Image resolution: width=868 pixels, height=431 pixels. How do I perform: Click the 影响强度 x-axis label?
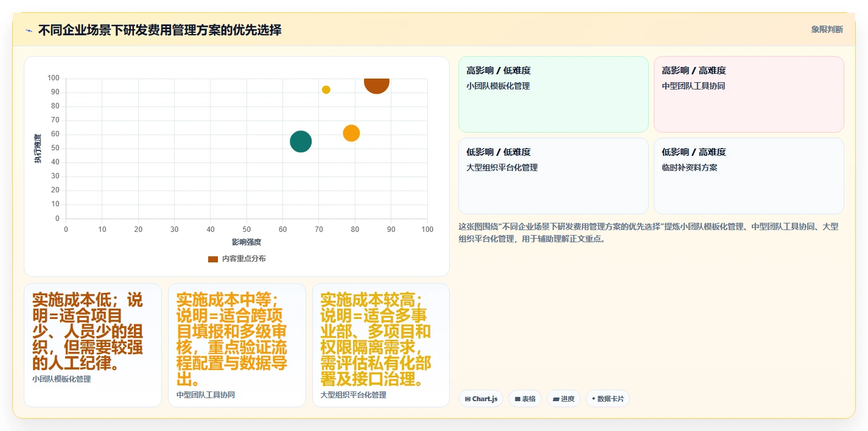point(247,242)
